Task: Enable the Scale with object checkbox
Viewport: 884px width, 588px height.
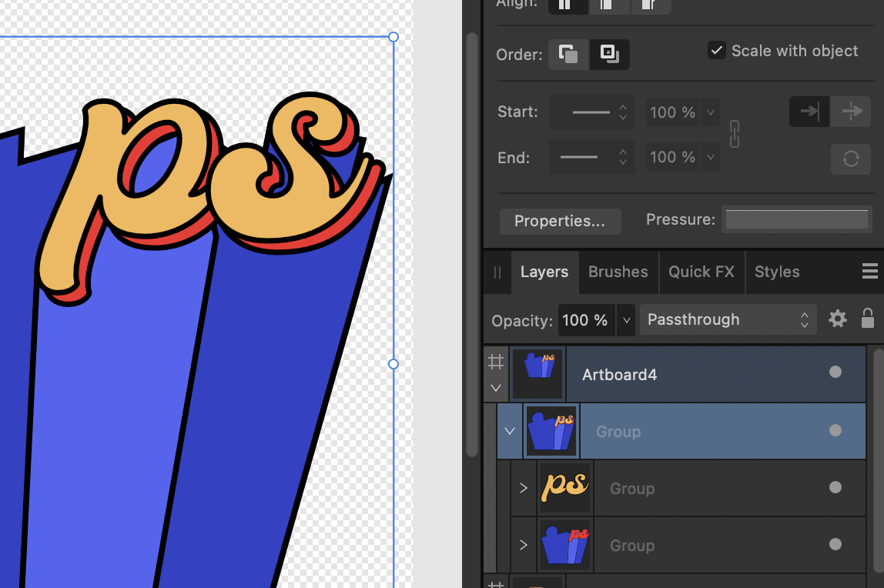Action: point(717,51)
